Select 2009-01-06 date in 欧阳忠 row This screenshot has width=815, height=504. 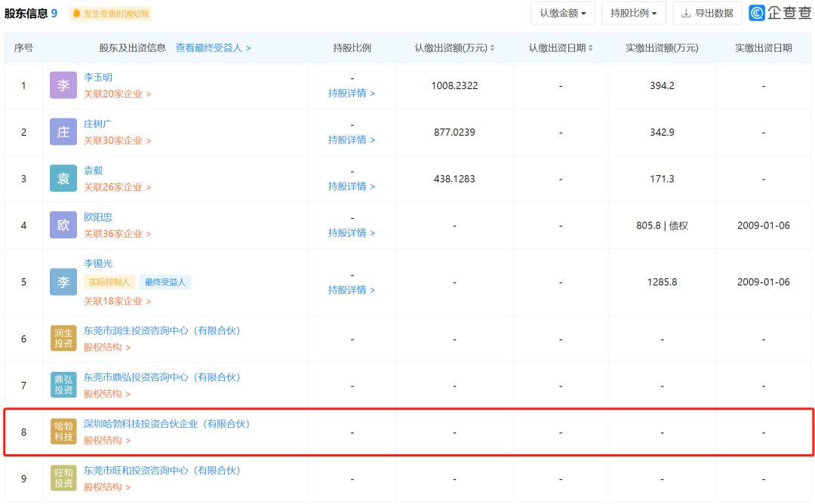[763, 226]
